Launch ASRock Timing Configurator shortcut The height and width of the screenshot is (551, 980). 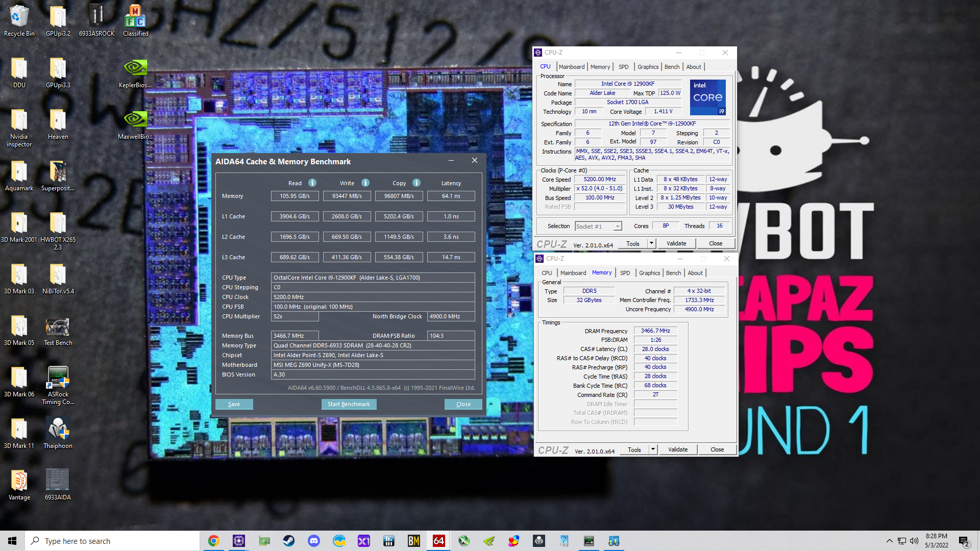pyautogui.click(x=58, y=385)
